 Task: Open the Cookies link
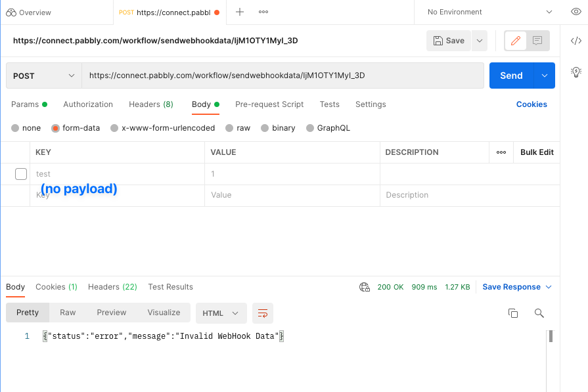tap(531, 104)
